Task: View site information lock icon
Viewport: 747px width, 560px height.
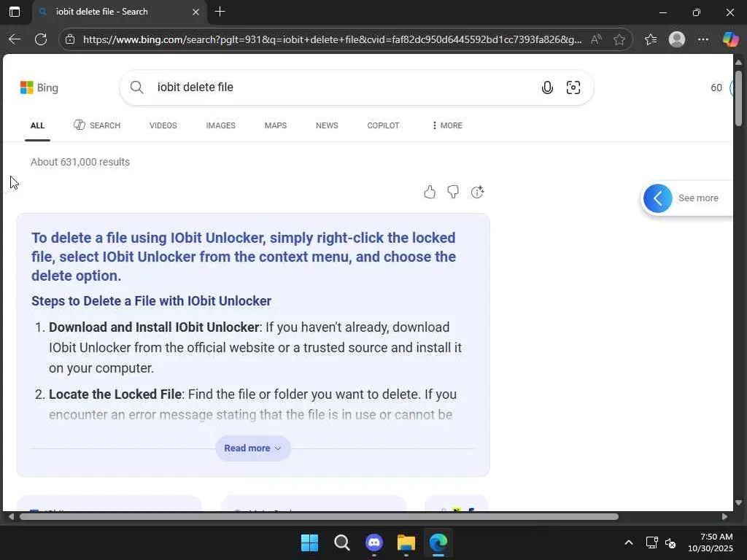Action: (70, 39)
